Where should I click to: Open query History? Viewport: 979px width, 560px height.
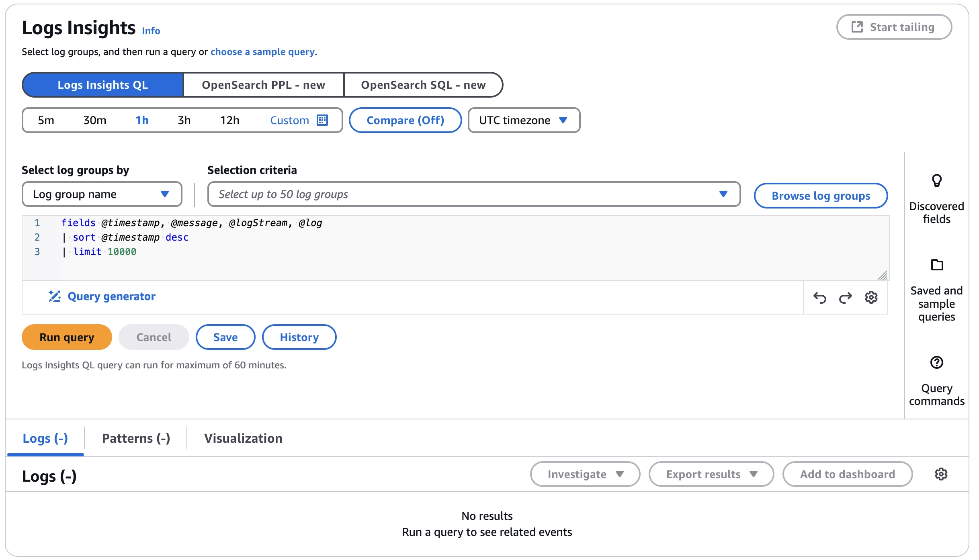299,337
